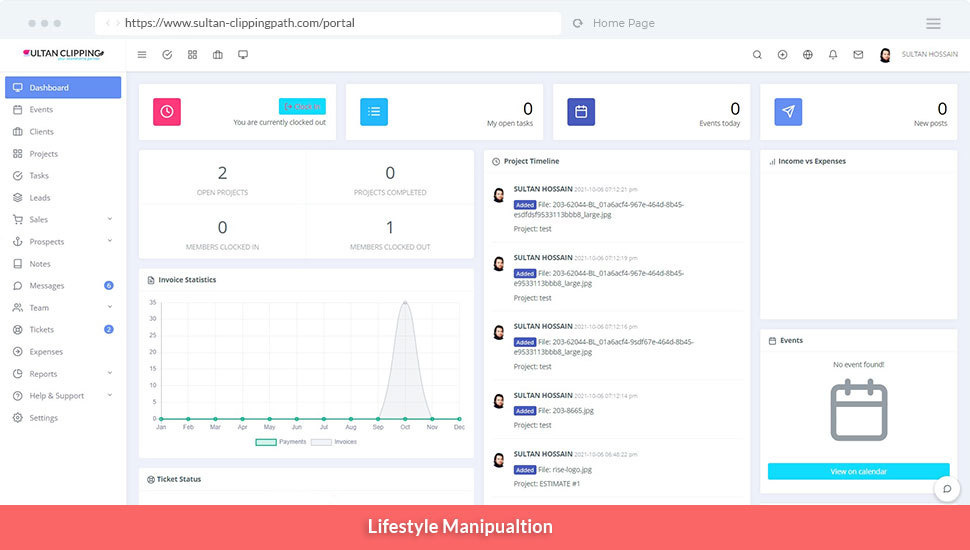
Task: Expand the Reports submenu chevron
Action: click(x=109, y=373)
